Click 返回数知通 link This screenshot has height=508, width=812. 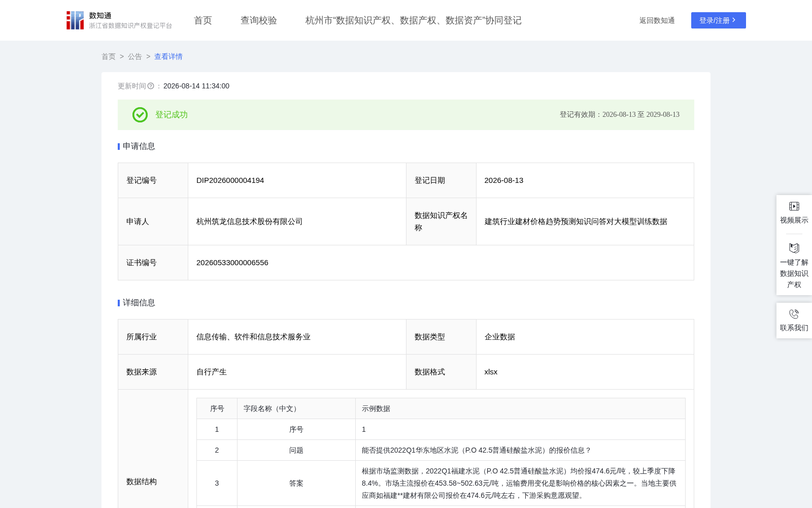point(657,20)
